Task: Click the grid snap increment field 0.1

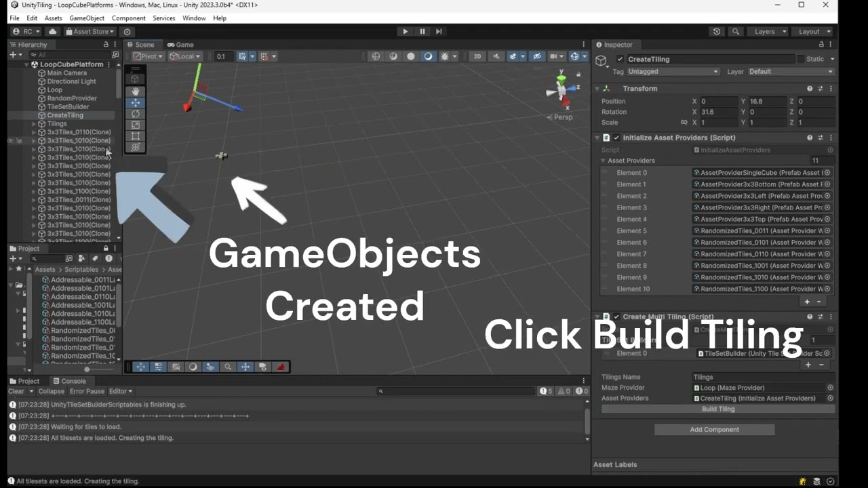Action: point(223,56)
